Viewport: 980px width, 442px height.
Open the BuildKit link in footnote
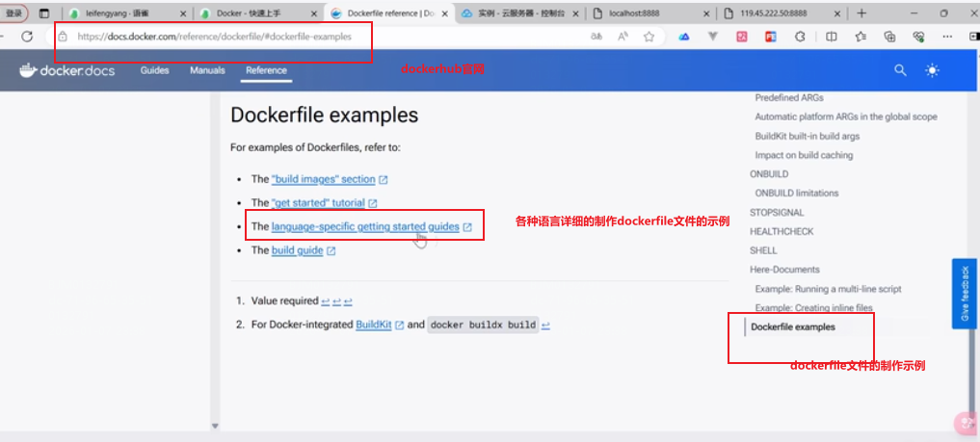pos(374,325)
